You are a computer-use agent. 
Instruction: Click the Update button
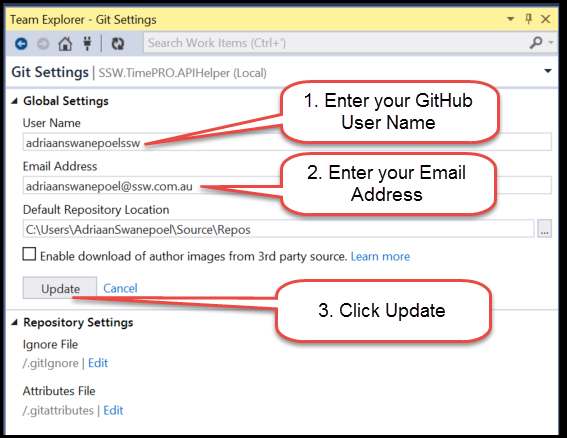pos(60,288)
